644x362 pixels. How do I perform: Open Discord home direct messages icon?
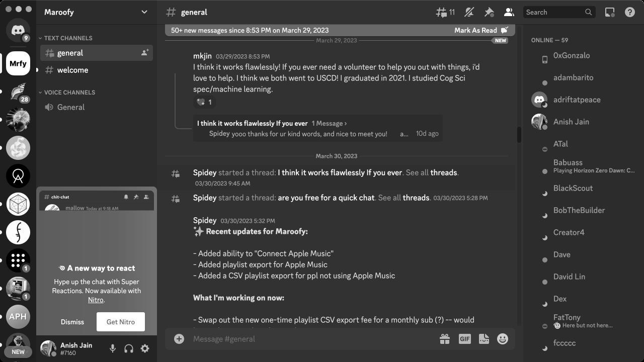(x=18, y=31)
